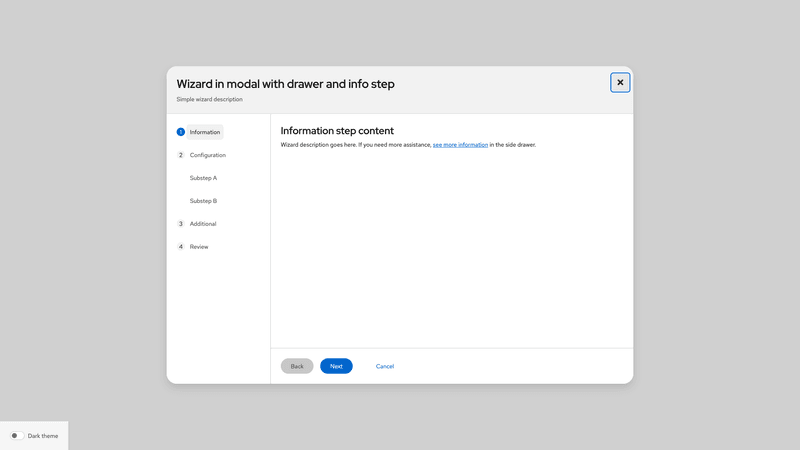Close the wizard modal with X button
Viewport: 800px width, 450px height.
[x=620, y=82]
